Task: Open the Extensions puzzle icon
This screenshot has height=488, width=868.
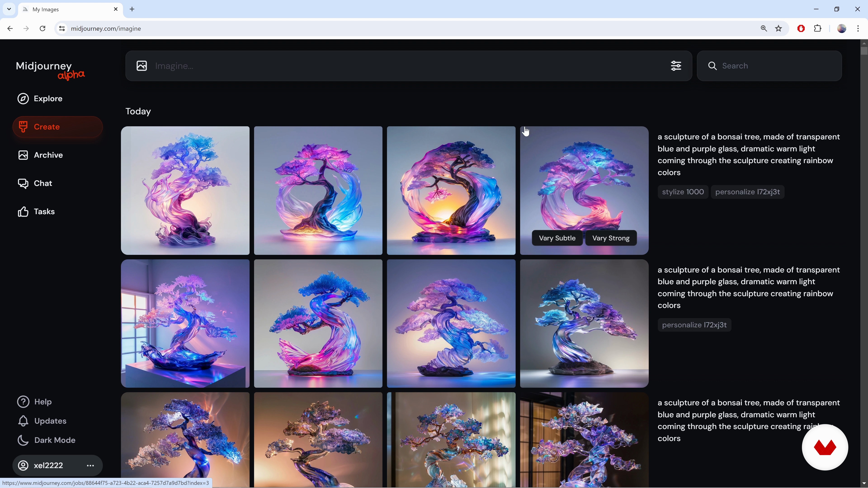Action: [818, 29]
